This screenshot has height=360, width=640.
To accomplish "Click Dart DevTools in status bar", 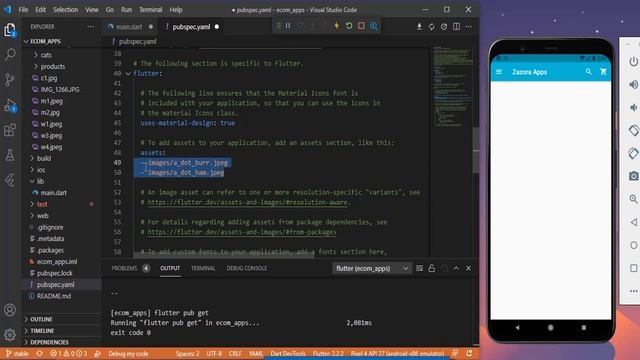I will tap(288, 353).
